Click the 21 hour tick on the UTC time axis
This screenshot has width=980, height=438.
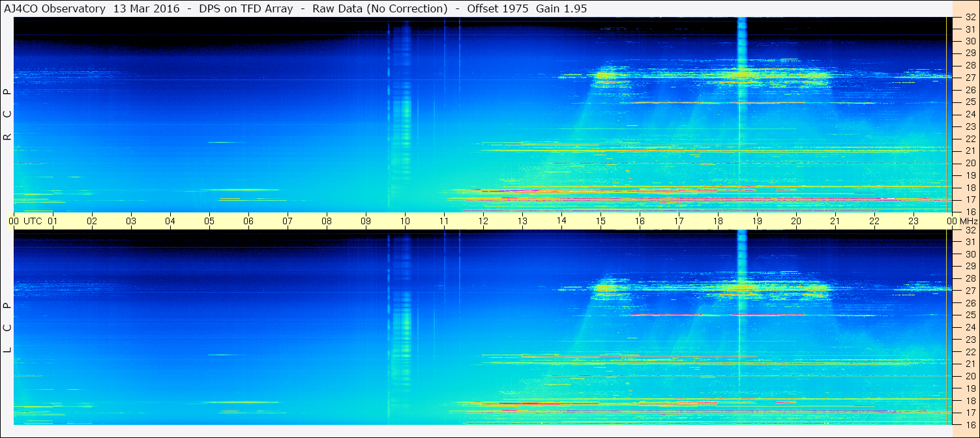point(835,221)
